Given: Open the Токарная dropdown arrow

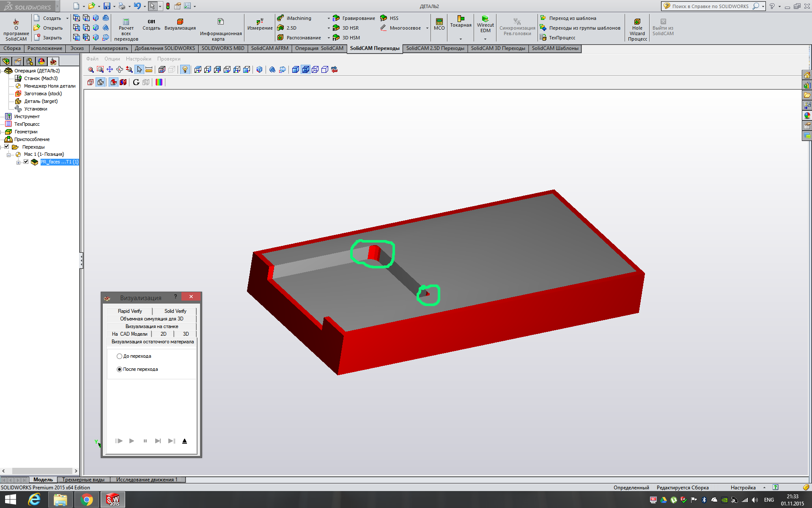Looking at the screenshot, I should click(x=461, y=39).
